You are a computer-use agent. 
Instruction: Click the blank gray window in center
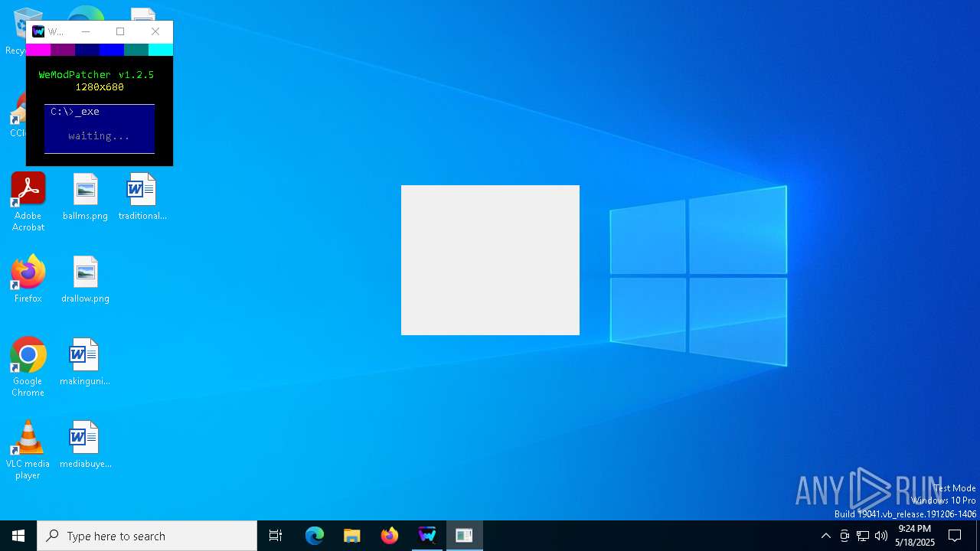coord(490,260)
